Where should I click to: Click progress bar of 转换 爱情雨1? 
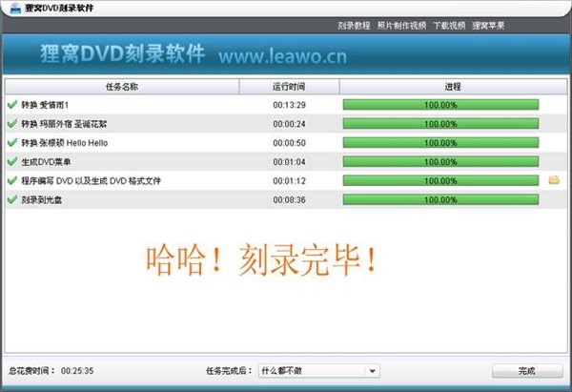pos(440,105)
